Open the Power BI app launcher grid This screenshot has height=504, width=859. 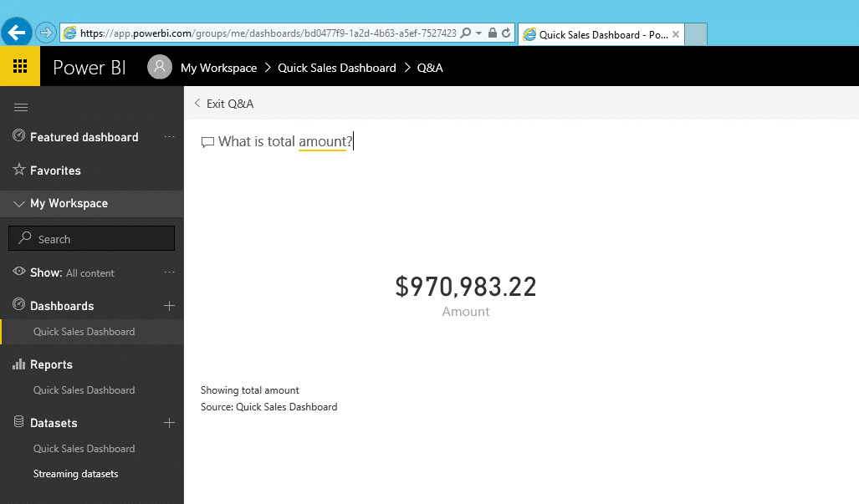pyautogui.click(x=20, y=66)
